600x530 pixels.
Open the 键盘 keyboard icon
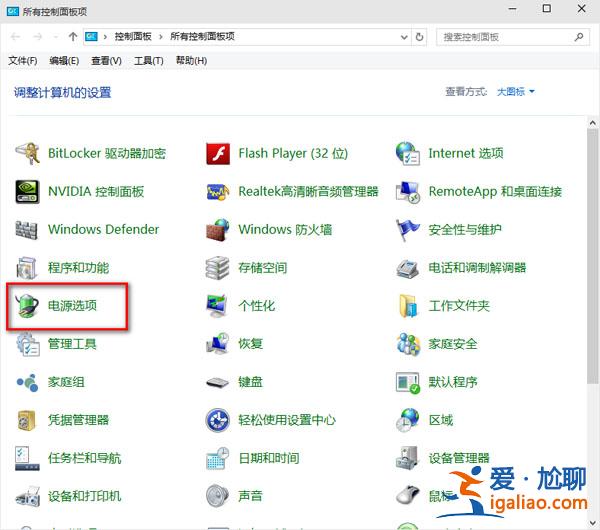(x=217, y=382)
